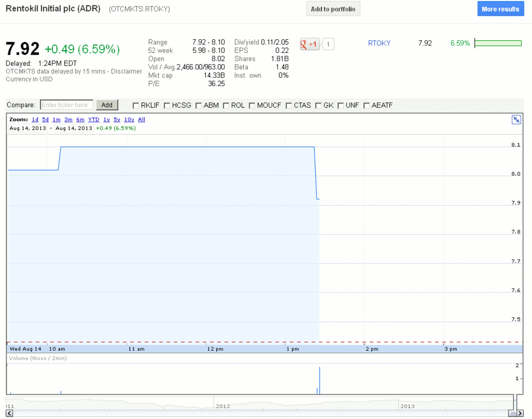532x419 pixels.
Task: Set chart zoom to 5d
Action: pos(45,119)
